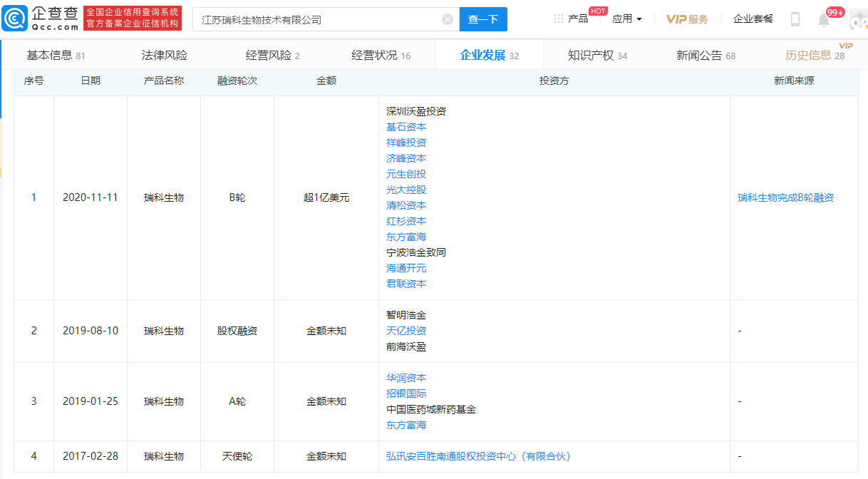Screen dimensions: 868x479
Task: Switch to 知识产权 tab
Action: point(598,55)
